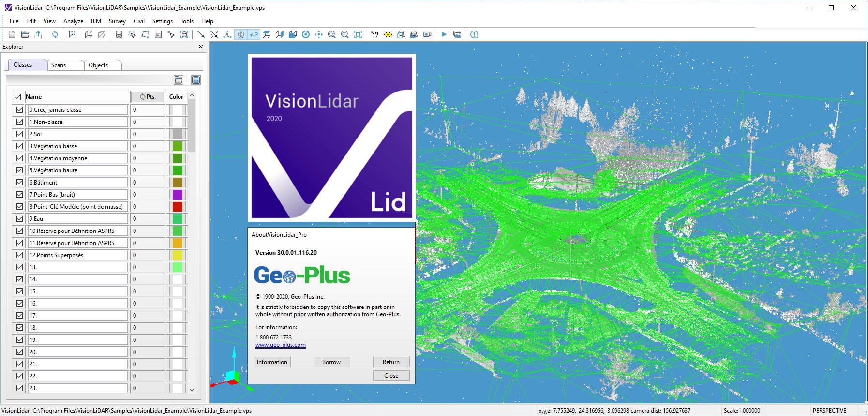The height and width of the screenshot is (416, 868).
Task: Toggle the select-all checkbox beside Name header
Action: pos(18,97)
